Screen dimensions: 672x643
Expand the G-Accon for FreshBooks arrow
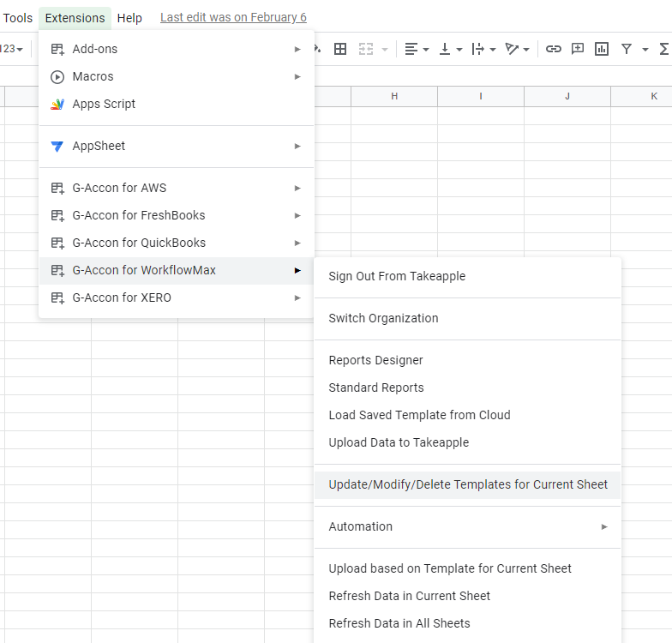[x=297, y=216]
